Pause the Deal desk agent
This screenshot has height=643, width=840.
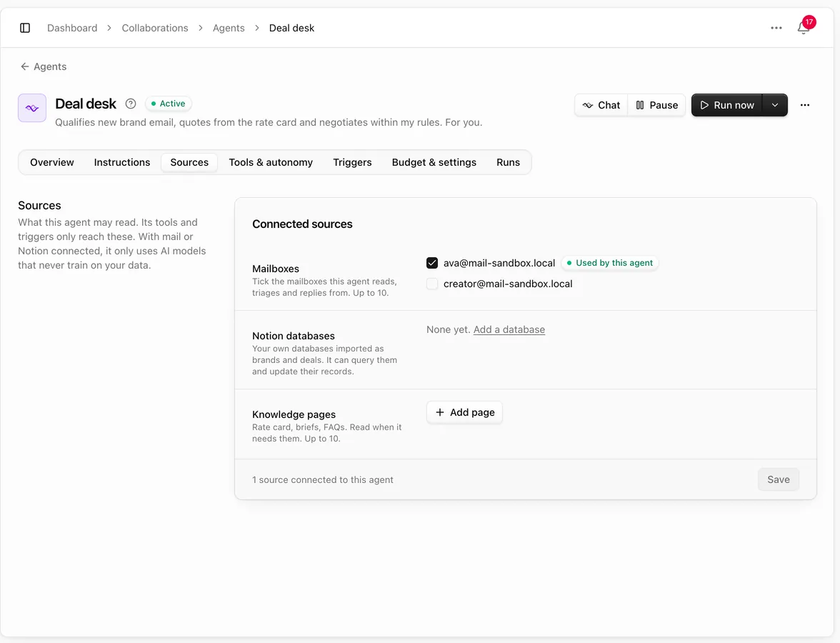(657, 105)
